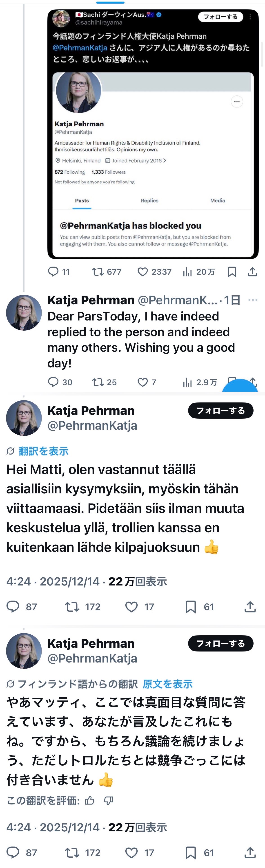Show original text via 原文を表示
The image size is (265, 868).
[168, 684]
